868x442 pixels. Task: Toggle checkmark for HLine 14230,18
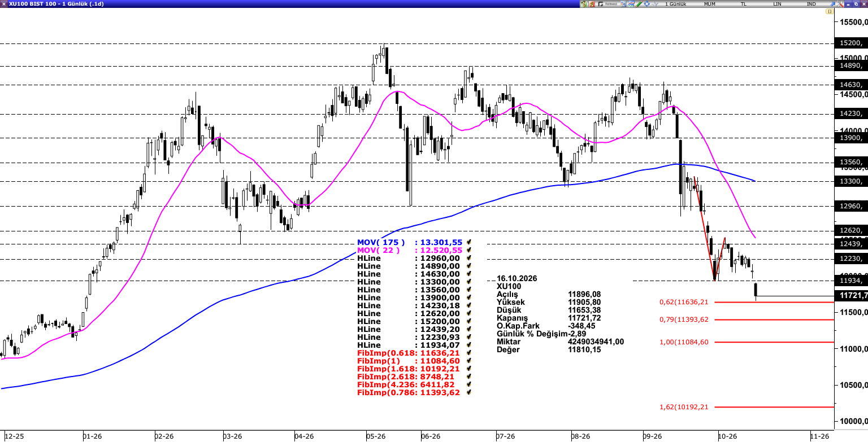[x=469, y=305]
